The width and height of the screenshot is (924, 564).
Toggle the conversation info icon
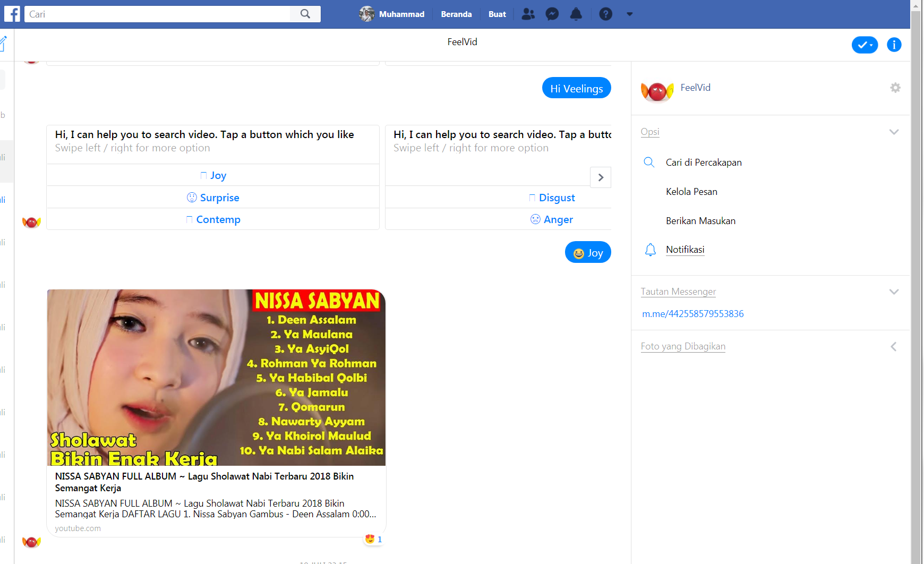(x=894, y=45)
